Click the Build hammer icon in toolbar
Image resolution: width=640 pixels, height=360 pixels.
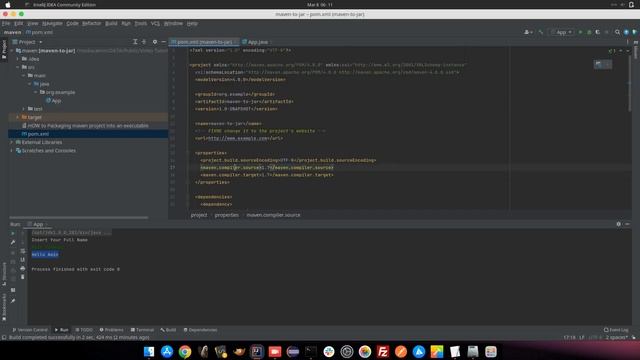pos(541,32)
